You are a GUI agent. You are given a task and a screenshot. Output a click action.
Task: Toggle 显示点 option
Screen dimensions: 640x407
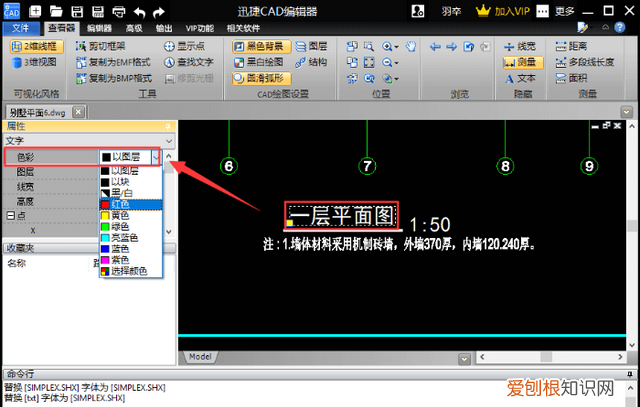(x=184, y=47)
